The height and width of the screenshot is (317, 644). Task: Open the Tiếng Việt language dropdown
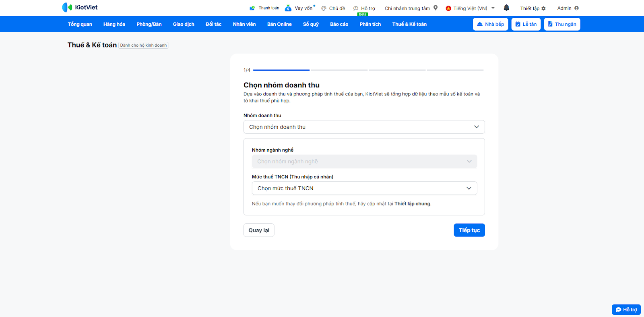[x=470, y=8]
